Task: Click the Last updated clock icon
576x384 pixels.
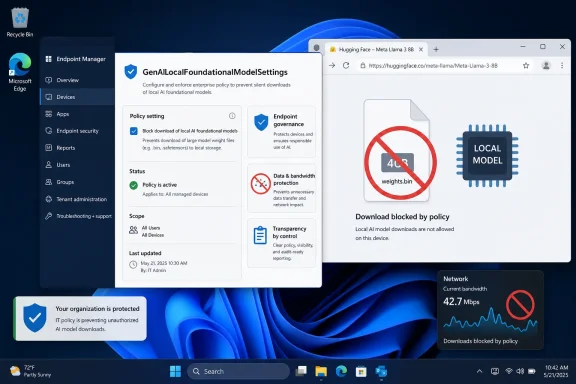Action: tap(133, 265)
